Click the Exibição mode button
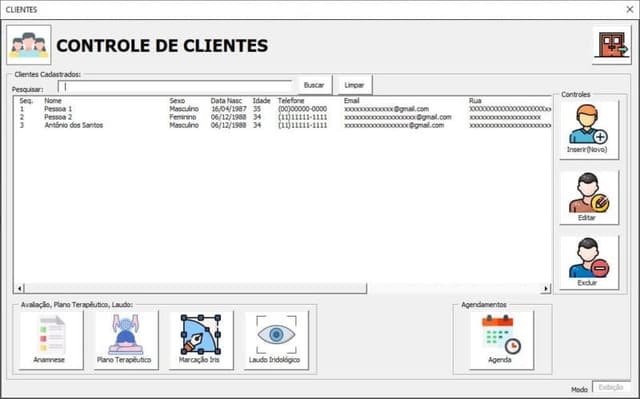640x399 pixels. click(611, 387)
